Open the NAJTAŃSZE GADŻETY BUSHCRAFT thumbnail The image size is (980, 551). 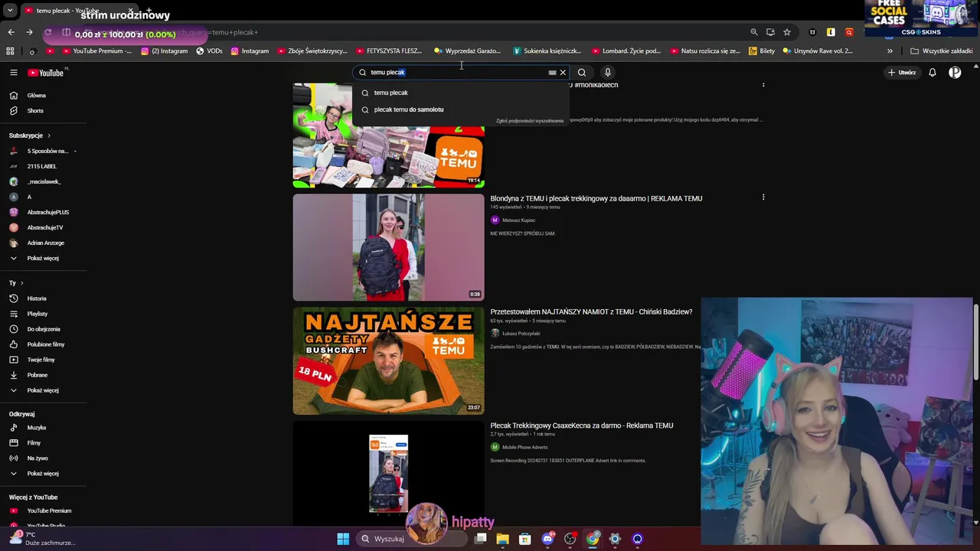click(388, 360)
